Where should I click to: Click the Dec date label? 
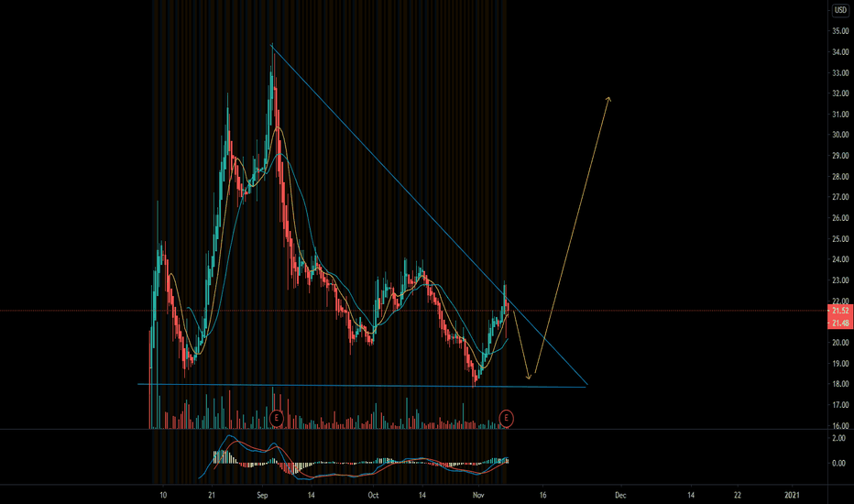click(620, 495)
